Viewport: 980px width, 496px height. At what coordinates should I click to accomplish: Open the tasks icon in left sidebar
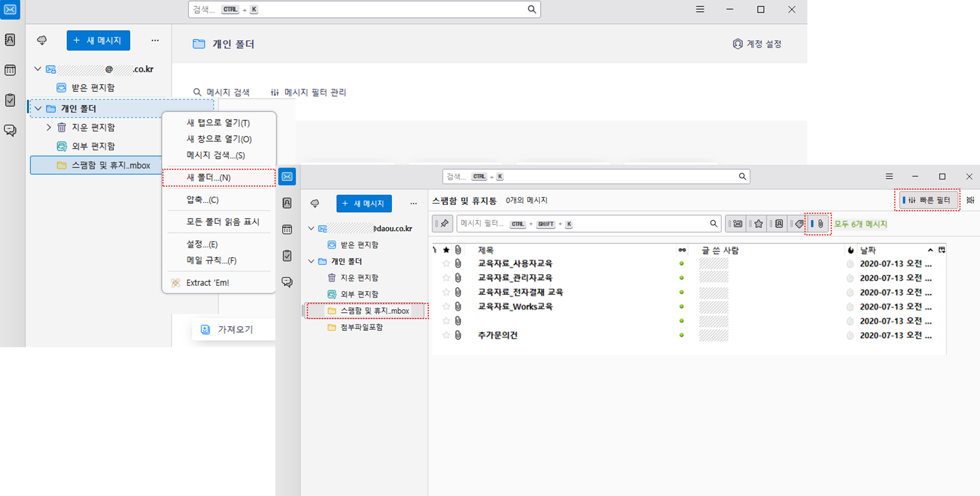click(10, 100)
